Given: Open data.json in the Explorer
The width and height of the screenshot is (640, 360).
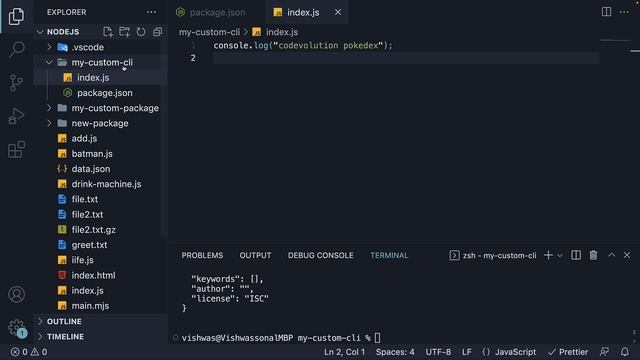Looking at the screenshot, I should coord(100,169).
